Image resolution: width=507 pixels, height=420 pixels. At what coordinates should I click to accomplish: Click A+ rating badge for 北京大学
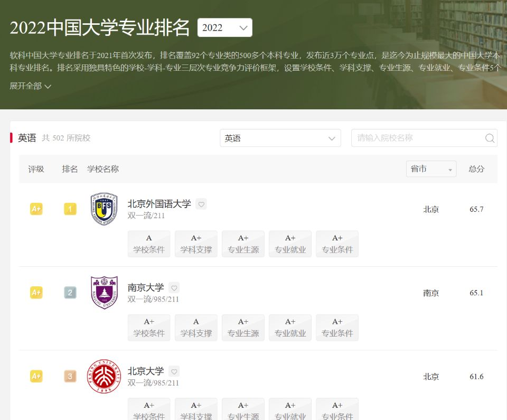(36, 376)
